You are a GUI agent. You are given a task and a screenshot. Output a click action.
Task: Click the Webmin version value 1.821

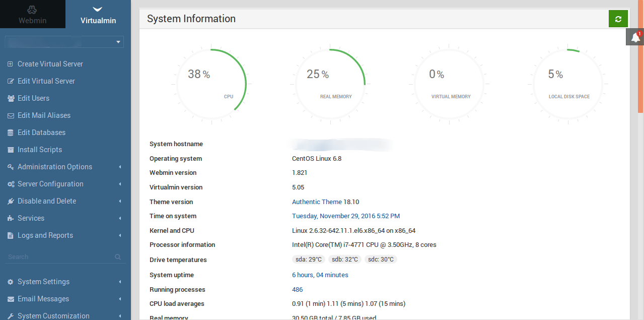300,173
